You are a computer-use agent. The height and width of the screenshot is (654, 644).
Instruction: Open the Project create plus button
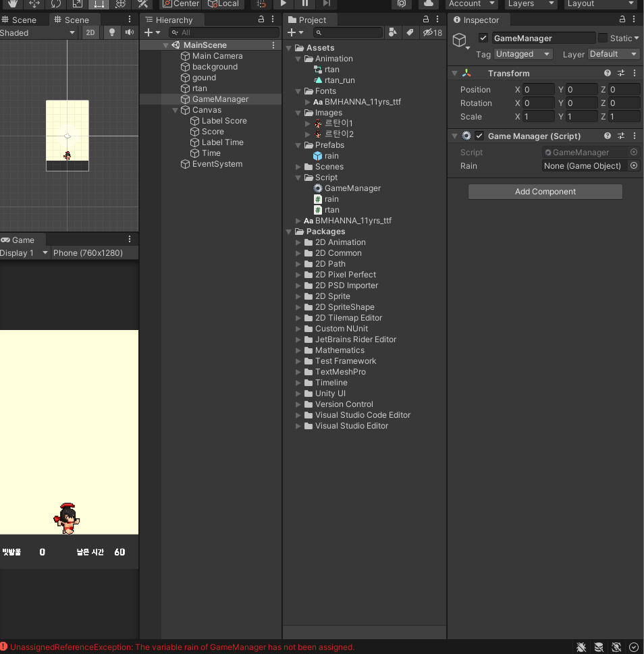coord(295,32)
